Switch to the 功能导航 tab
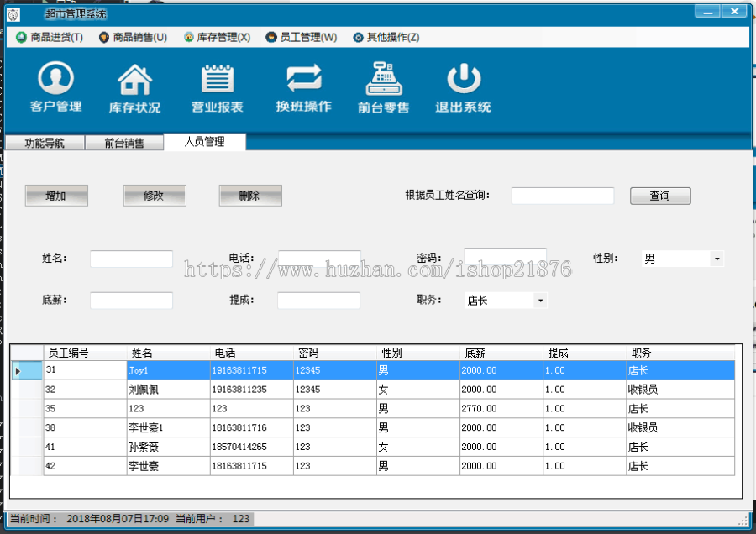The height and width of the screenshot is (534, 756). pyautogui.click(x=45, y=143)
